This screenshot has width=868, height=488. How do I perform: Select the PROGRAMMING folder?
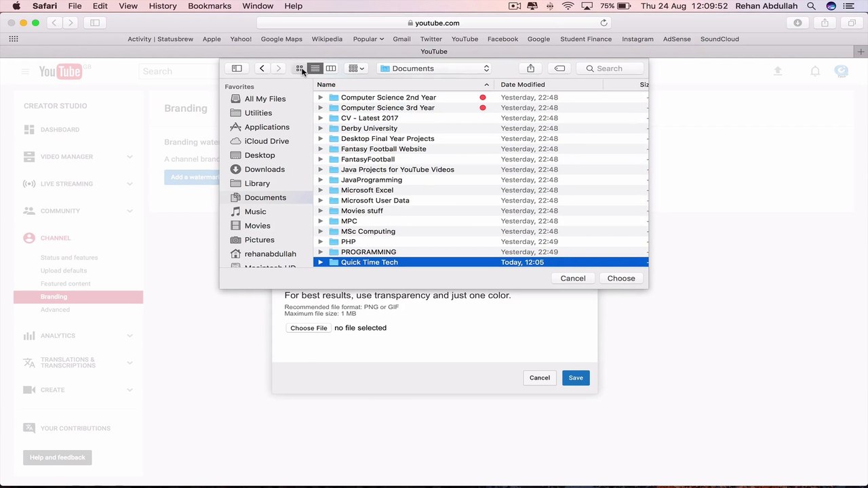pos(481,252)
